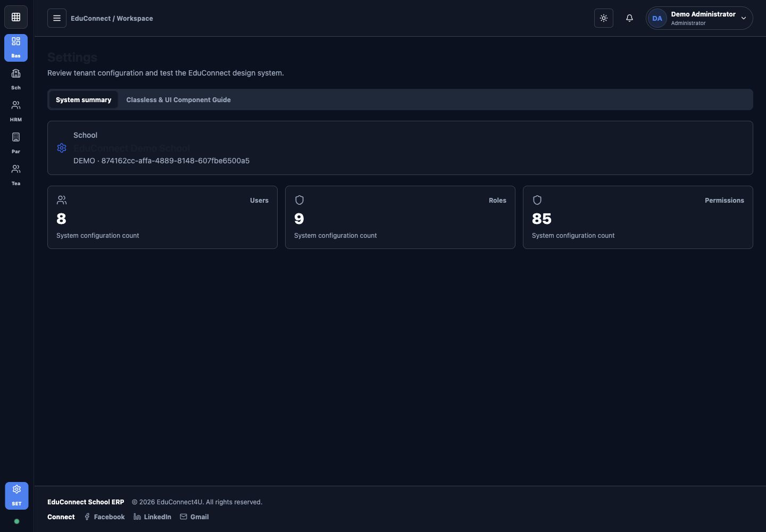Viewport: 766px width, 532px height.
Task: Click the DA avatar circle
Action: coord(657,18)
